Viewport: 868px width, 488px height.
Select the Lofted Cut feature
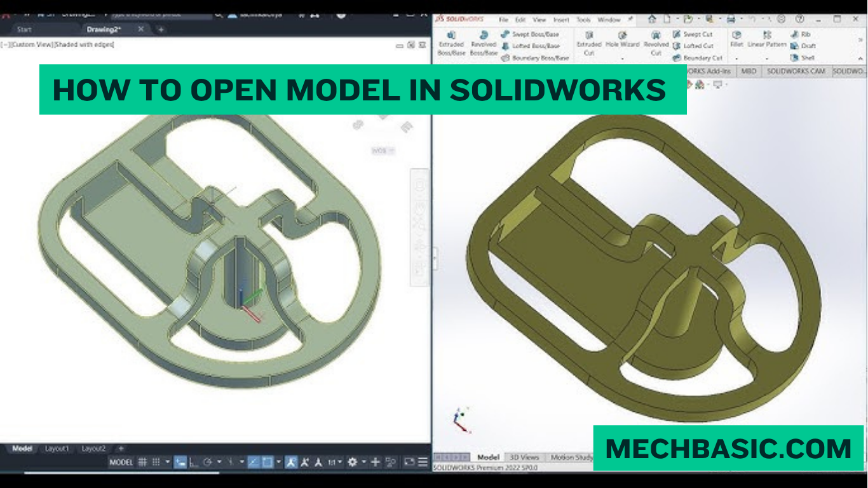(x=693, y=46)
